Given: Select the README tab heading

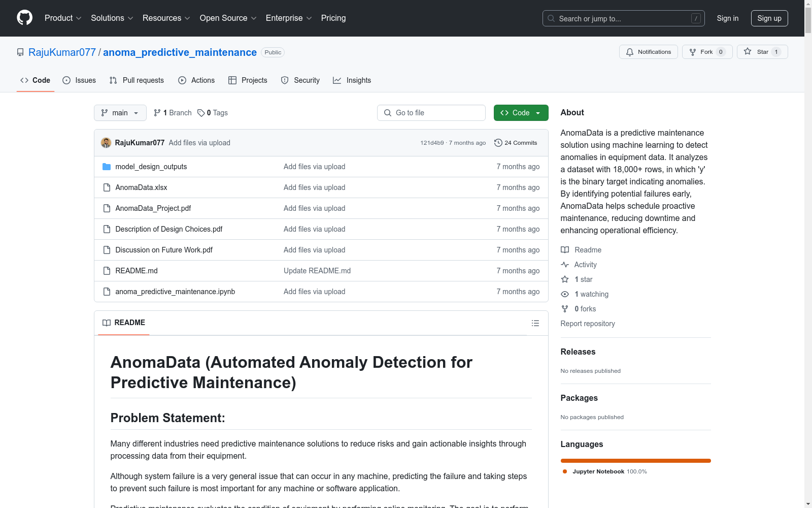Looking at the screenshot, I should click(x=124, y=323).
